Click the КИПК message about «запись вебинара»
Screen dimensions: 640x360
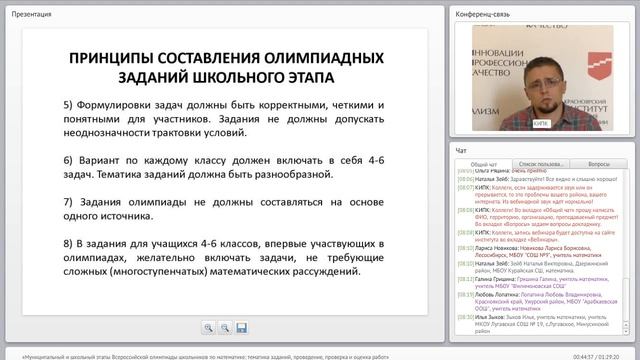coord(536,236)
